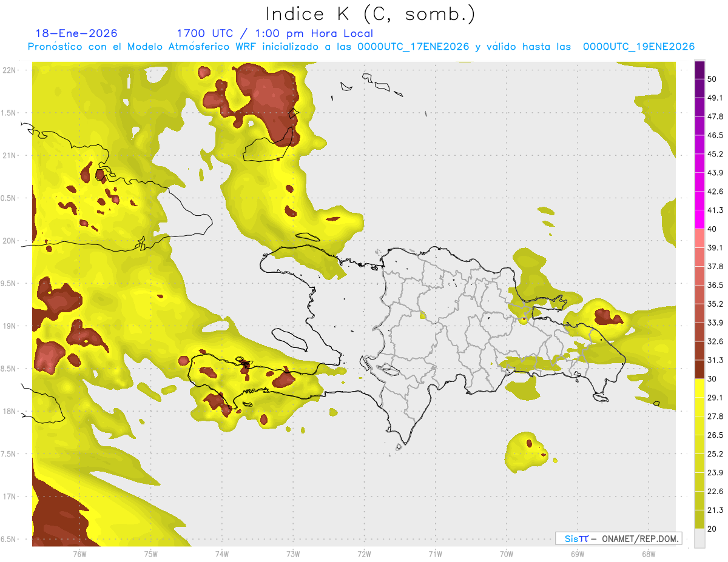Click legend value '23.9'
Image resolution: width=728 pixels, height=562 pixels.
point(715,472)
